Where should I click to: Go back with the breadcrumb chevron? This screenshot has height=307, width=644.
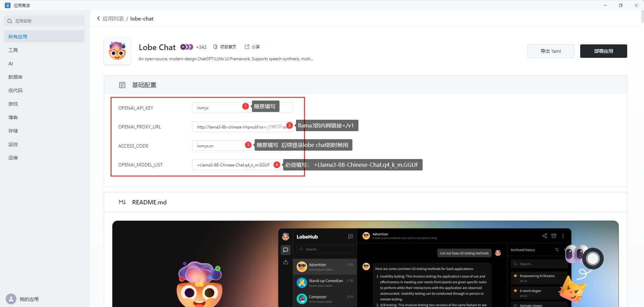coord(98,18)
